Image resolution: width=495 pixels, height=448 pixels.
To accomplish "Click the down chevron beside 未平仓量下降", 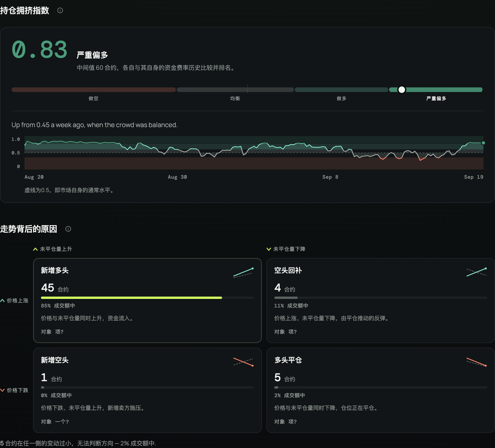I will click(x=269, y=249).
